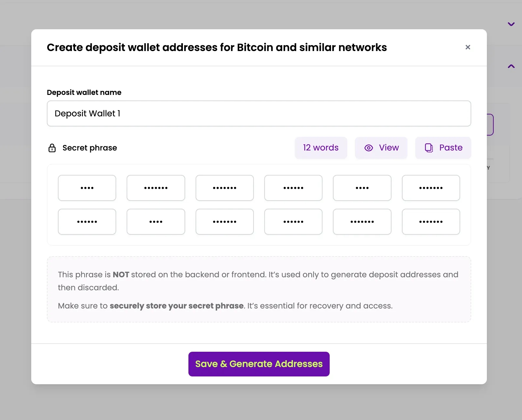522x420 pixels.
Task: Toggle secret phrase visibility with View
Action: 381,148
